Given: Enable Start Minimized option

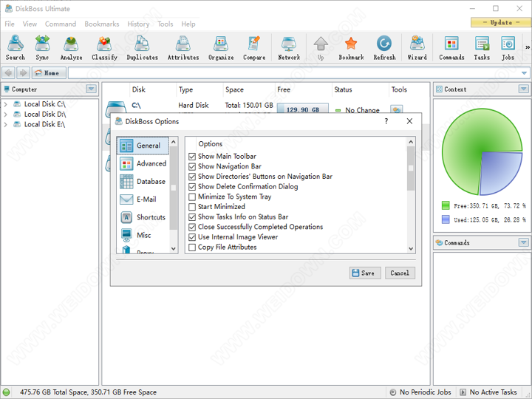Looking at the screenshot, I should (x=192, y=207).
